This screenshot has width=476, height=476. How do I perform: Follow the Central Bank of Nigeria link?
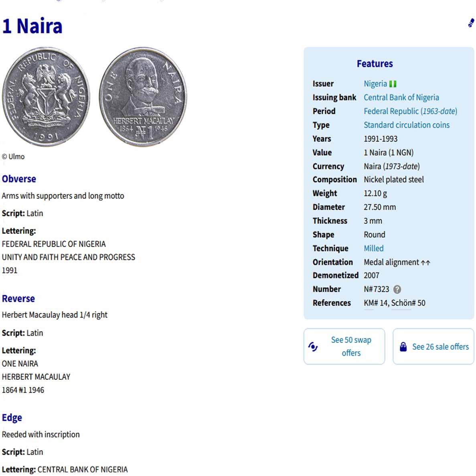coord(401,97)
